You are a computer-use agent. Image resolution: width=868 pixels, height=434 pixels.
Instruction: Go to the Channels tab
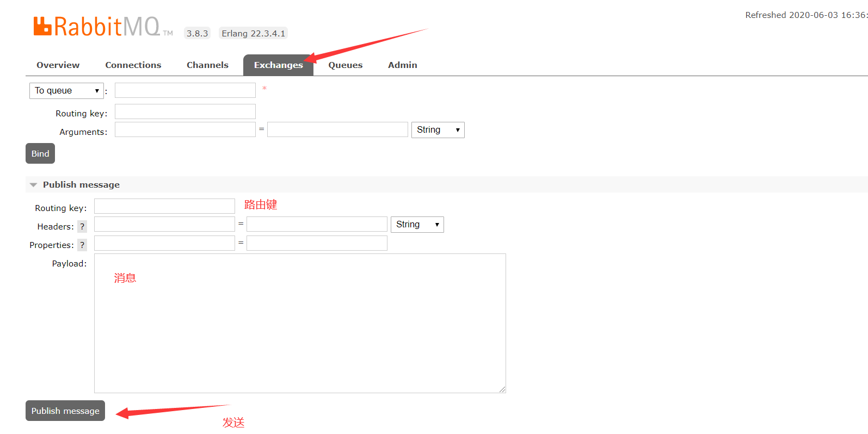click(x=207, y=65)
